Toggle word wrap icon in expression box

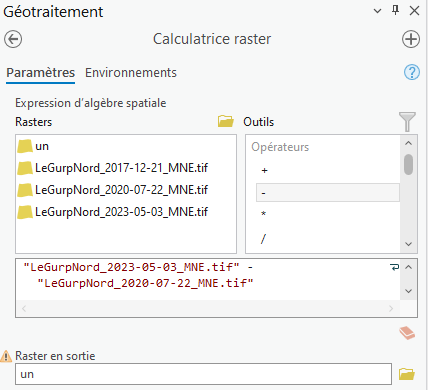click(394, 267)
